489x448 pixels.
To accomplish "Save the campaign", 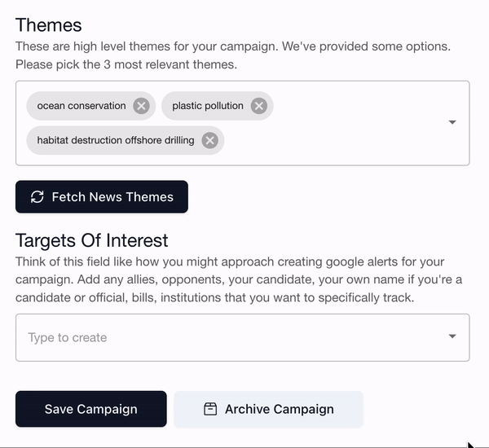I will coord(91,409).
